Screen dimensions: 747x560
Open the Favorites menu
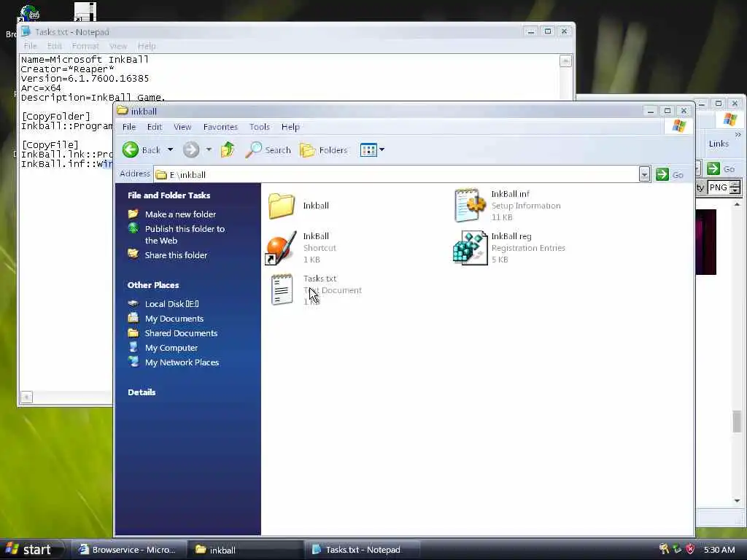(x=220, y=127)
